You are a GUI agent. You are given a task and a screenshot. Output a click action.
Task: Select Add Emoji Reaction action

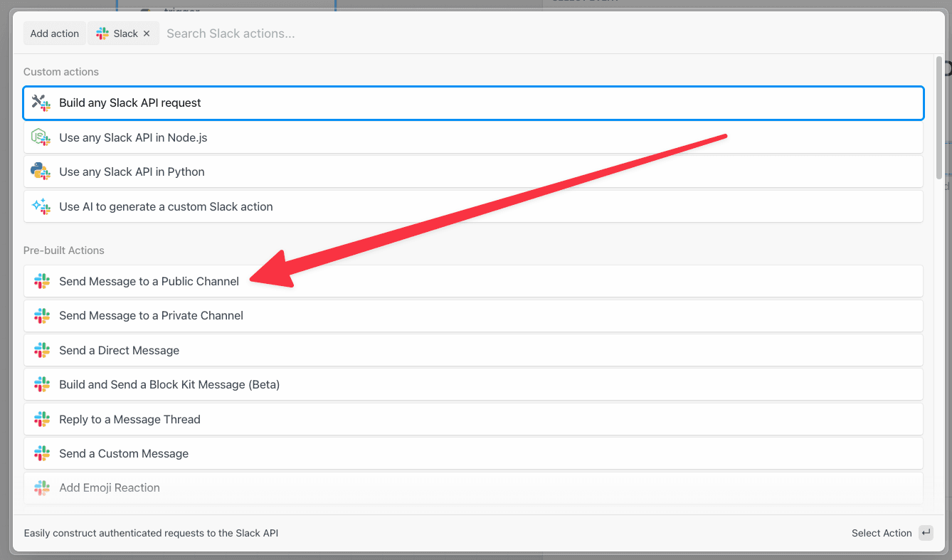(x=473, y=487)
